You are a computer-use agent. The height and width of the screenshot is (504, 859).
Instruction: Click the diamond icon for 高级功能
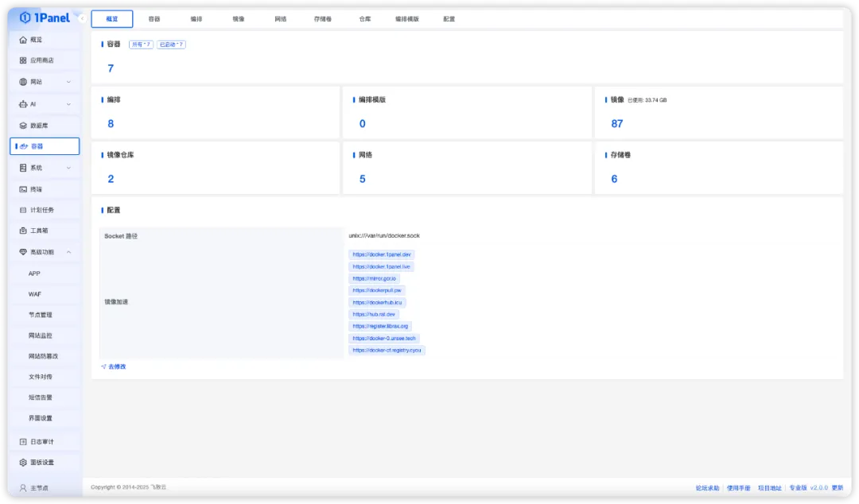pyautogui.click(x=23, y=252)
